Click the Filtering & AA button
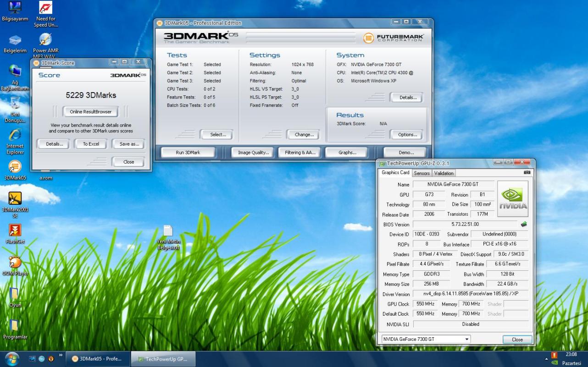588x367 pixels. [x=300, y=153]
